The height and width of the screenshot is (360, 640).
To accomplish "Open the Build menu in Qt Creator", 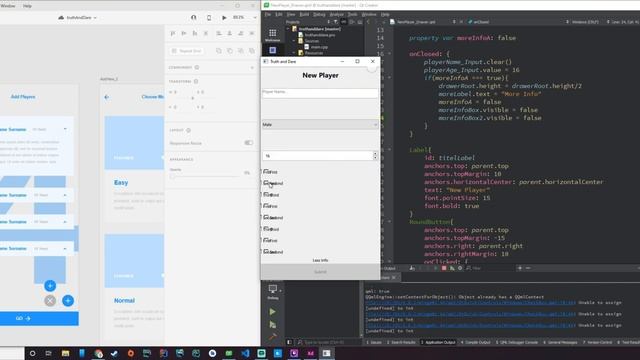I will tap(304, 14).
